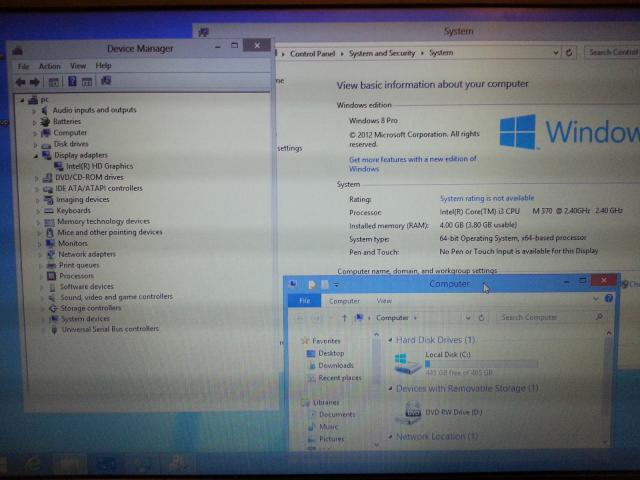640x480 pixels.
Task: Click the refresh icon in System address bar
Action: tap(569, 53)
